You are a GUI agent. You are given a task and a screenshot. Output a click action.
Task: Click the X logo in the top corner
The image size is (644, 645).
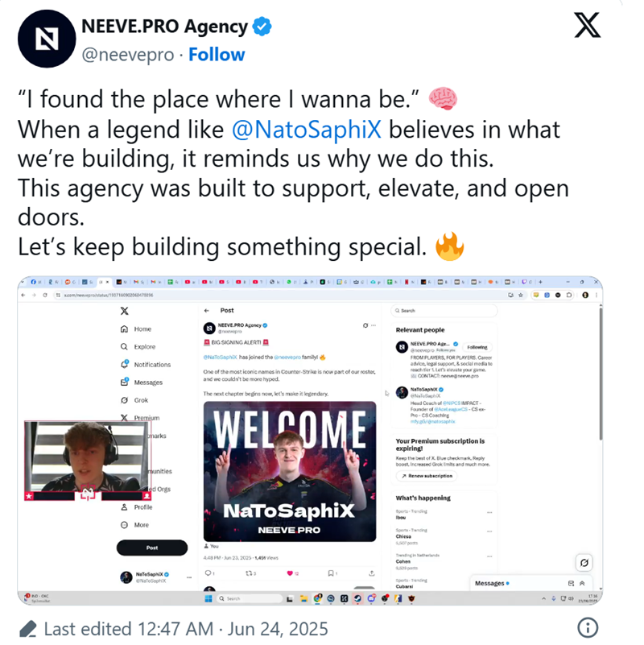(x=588, y=25)
